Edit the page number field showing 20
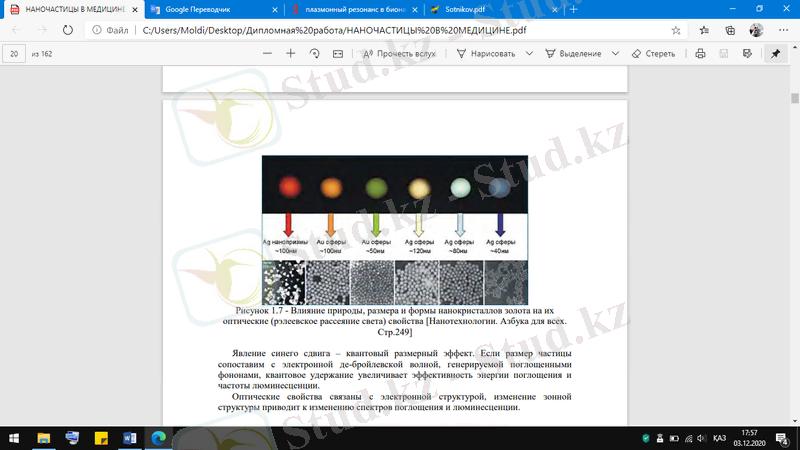 coord(14,54)
